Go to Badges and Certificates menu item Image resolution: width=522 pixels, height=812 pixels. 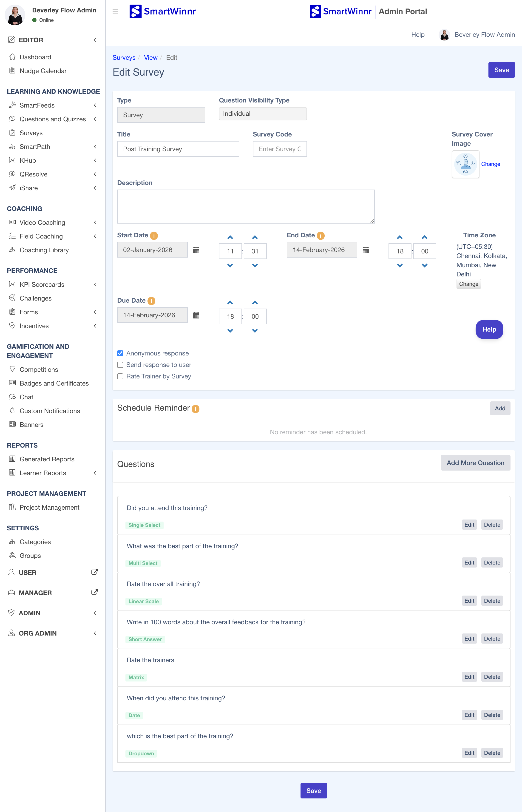click(54, 383)
